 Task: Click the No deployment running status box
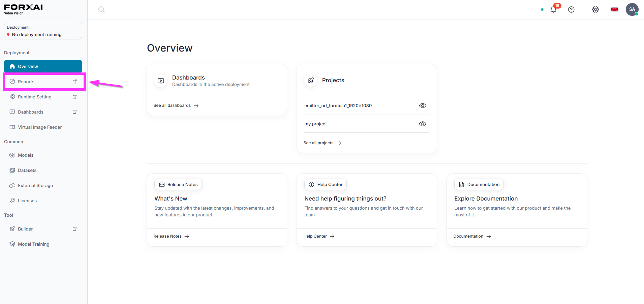pyautogui.click(x=43, y=31)
